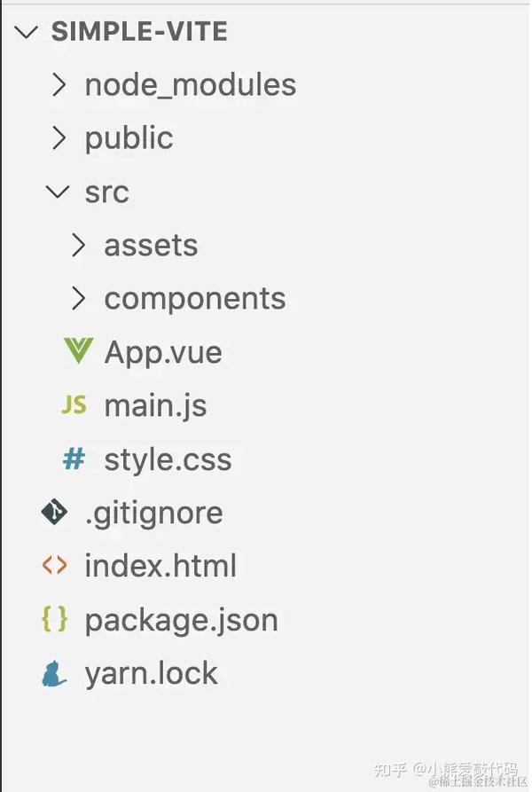Collapse the SIMPLE-VITE root chevron
532x792 pixels.
[27, 32]
